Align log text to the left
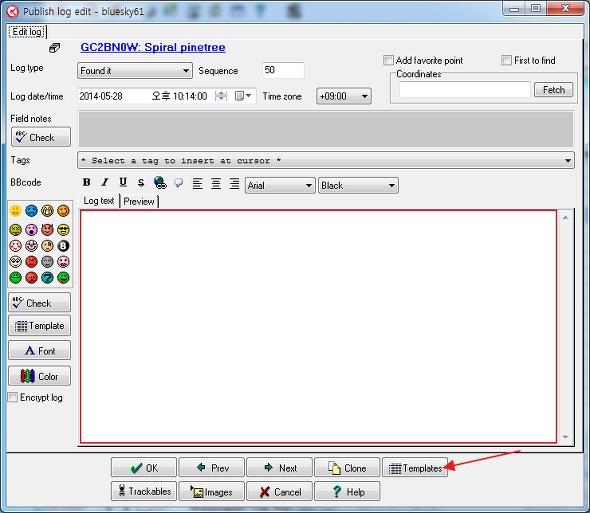 click(198, 183)
